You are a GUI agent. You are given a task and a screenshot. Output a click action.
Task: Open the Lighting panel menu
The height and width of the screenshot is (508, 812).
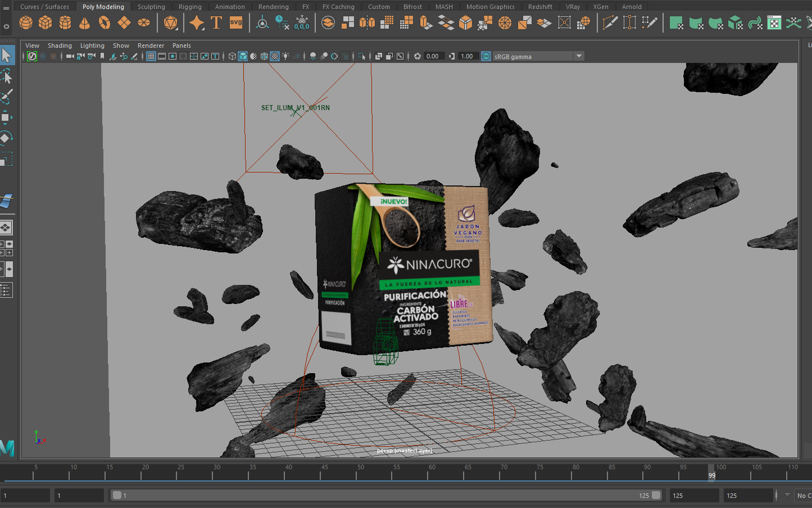click(x=92, y=46)
